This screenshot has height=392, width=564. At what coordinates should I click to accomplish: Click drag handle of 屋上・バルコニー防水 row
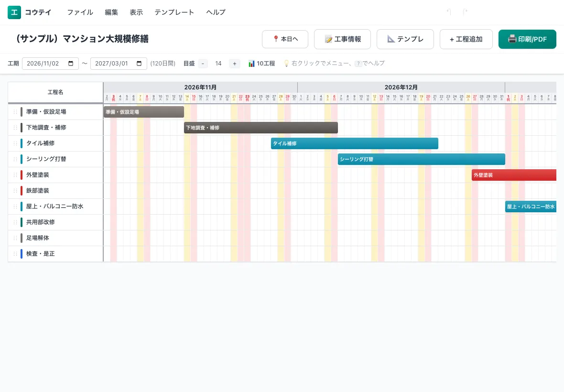coord(15,207)
